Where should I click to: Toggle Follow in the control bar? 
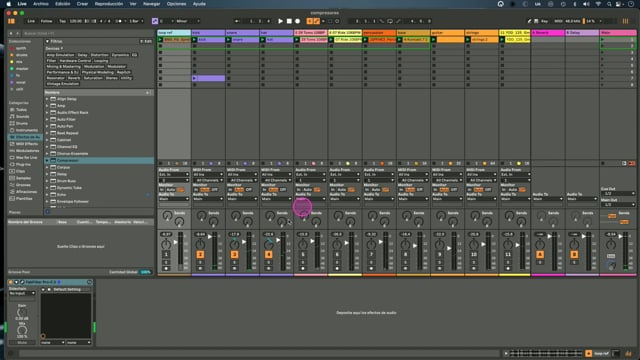point(46,21)
